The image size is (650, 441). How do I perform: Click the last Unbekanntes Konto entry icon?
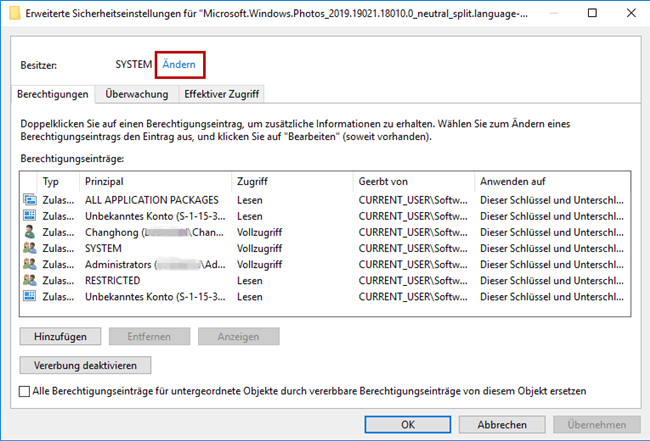pyautogui.click(x=28, y=297)
